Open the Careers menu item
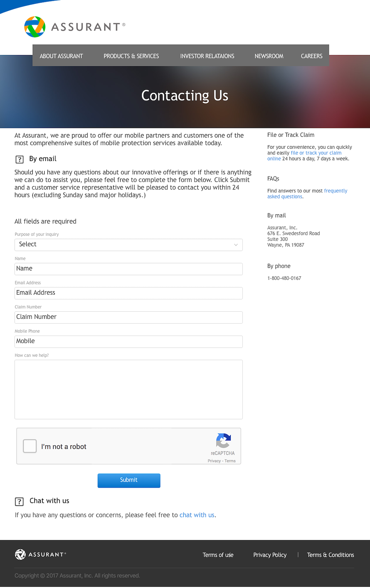The width and height of the screenshot is (370, 588). pos(312,56)
